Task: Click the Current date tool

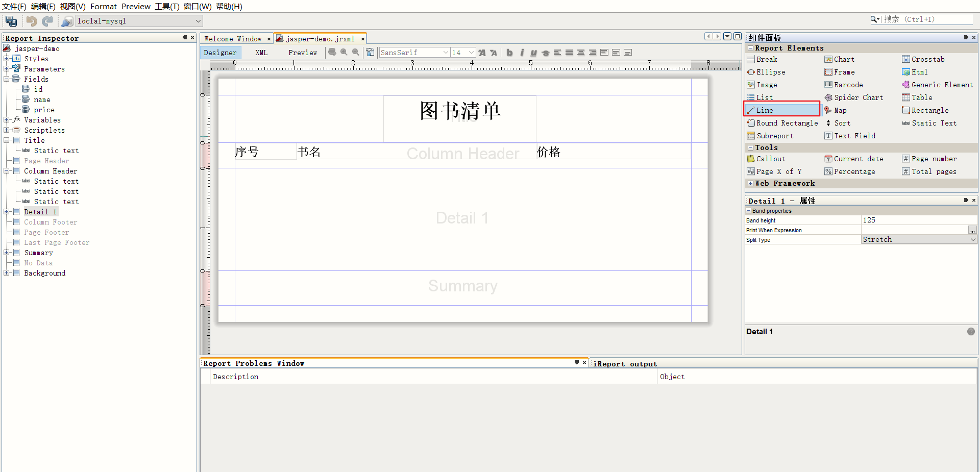Action: (859, 159)
